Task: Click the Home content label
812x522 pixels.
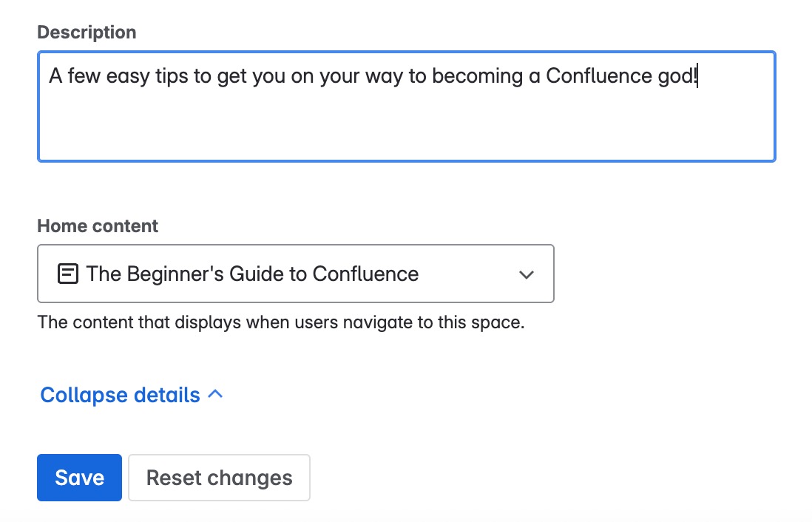Action: click(98, 226)
